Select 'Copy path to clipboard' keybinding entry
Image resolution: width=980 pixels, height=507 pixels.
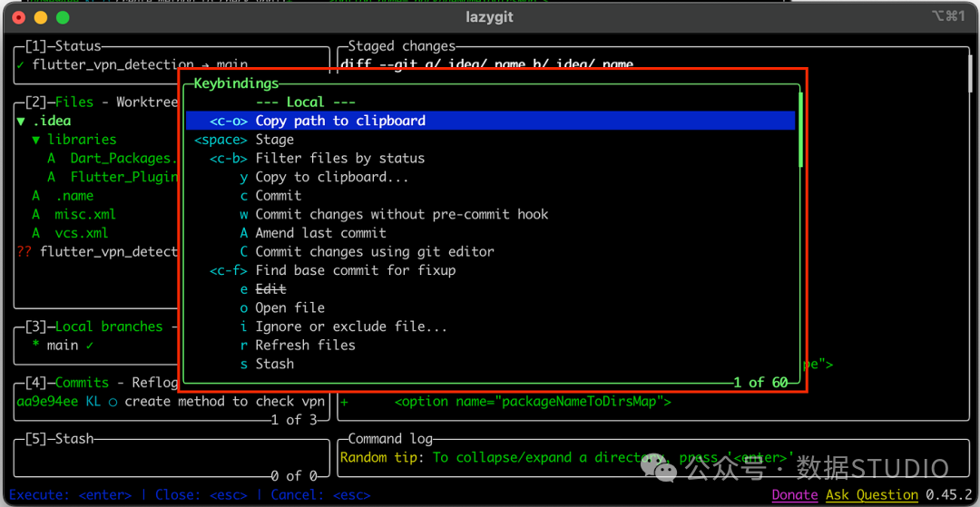coord(490,121)
